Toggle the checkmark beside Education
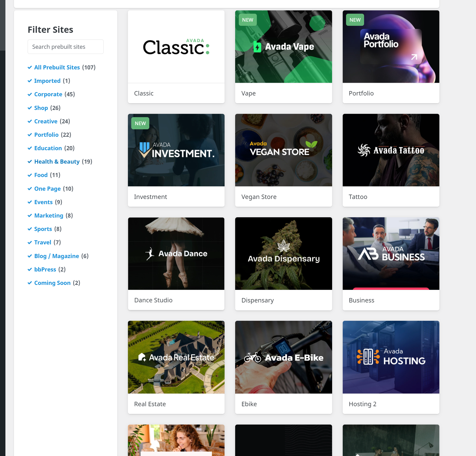Image resolution: width=476 pixels, height=456 pixels. (x=30, y=148)
